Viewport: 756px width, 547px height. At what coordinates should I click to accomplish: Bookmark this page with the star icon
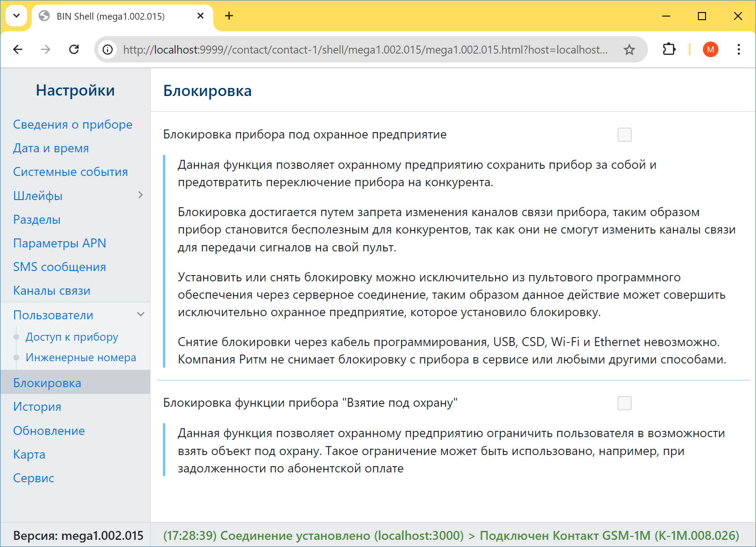coord(629,50)
